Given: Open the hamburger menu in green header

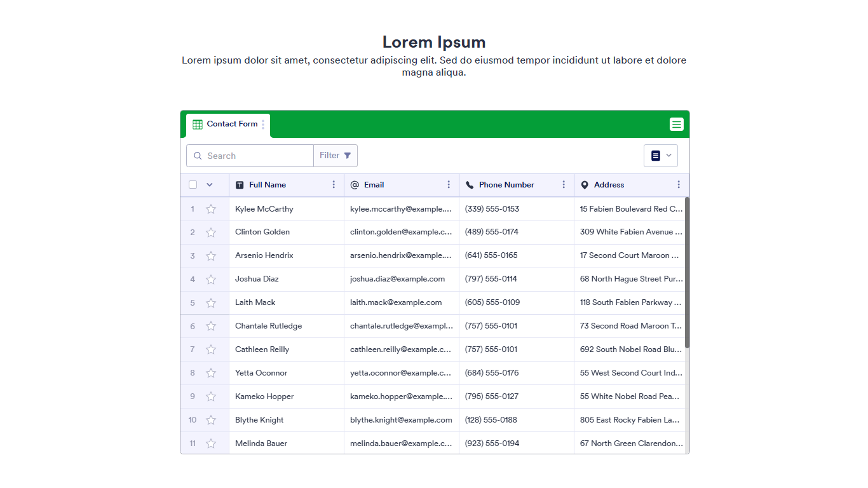Looking at the screenshot, I should [x=676, y=125].
